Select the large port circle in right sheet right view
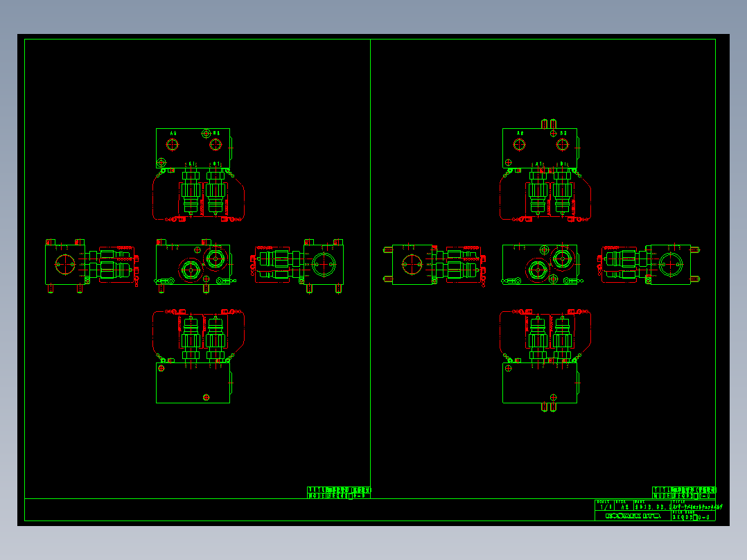The image size is (747, 560). [671, 265]
